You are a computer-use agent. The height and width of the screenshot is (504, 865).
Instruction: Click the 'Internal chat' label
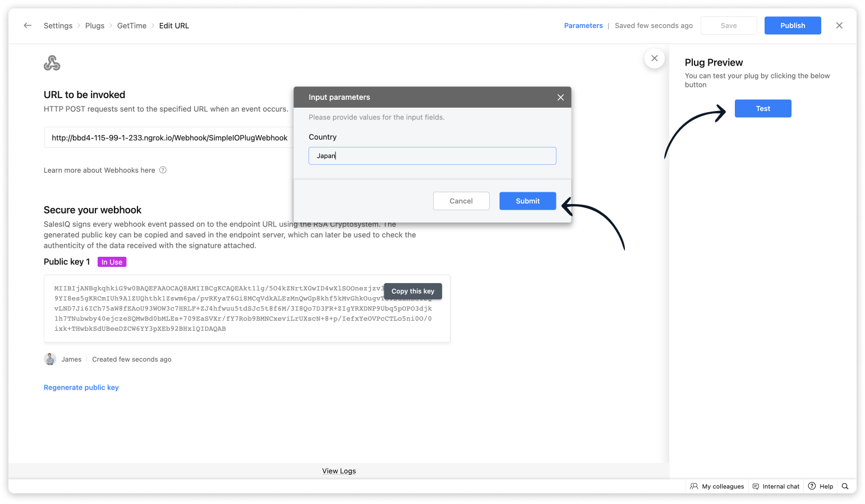coord(781,487)
